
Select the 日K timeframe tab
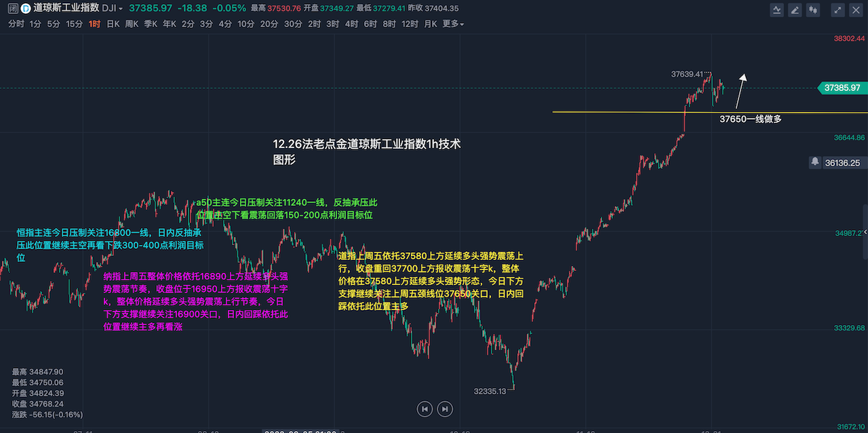[113, 24]
